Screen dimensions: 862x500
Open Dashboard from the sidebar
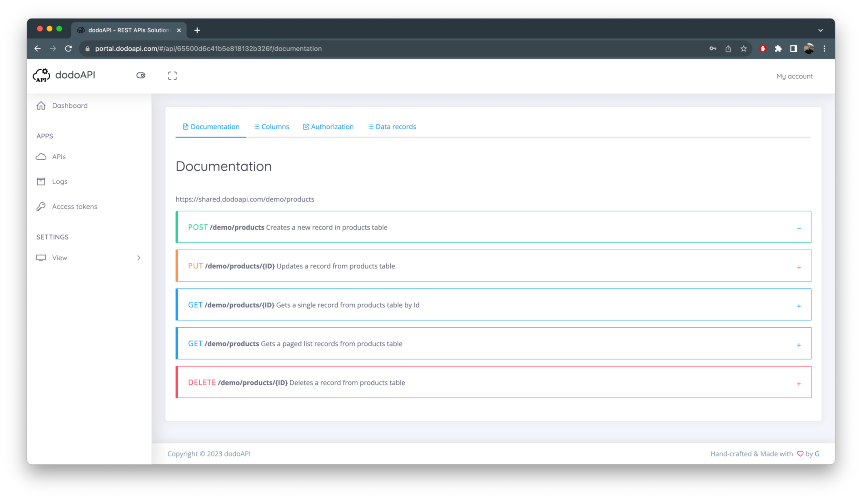point(70,105)
